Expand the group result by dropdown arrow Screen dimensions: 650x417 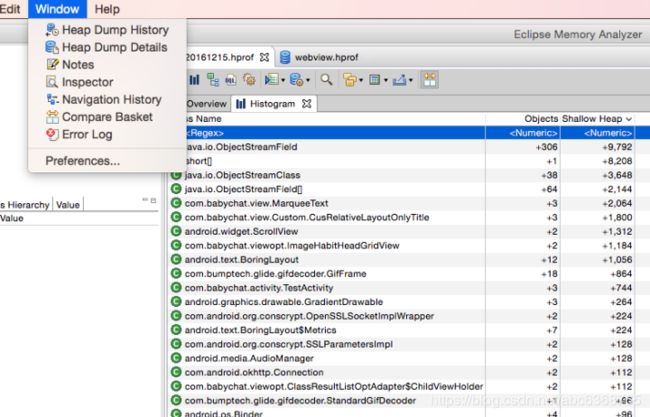pyautogui.click(x=361, y=80)
